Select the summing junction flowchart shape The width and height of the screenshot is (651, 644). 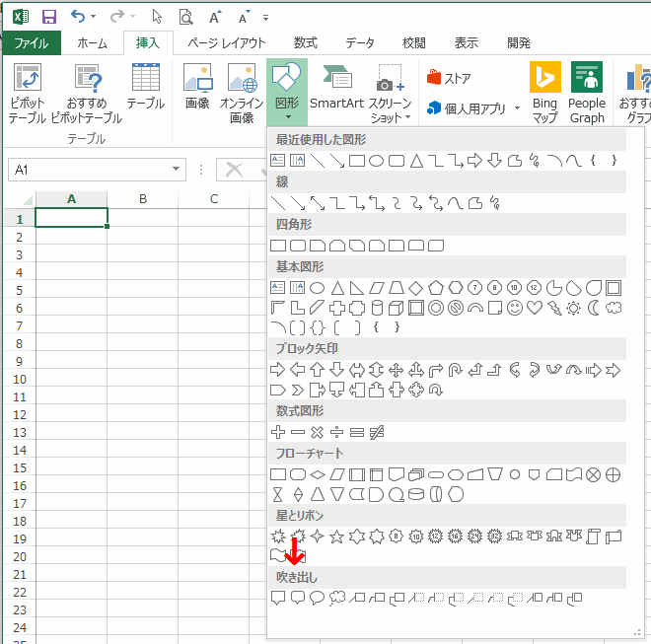point(593,474)
